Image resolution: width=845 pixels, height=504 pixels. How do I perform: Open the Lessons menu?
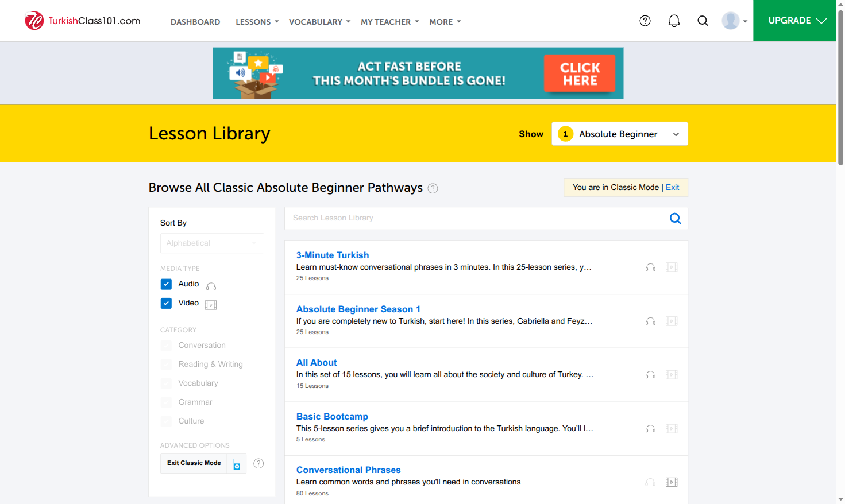tap(257, 22)
